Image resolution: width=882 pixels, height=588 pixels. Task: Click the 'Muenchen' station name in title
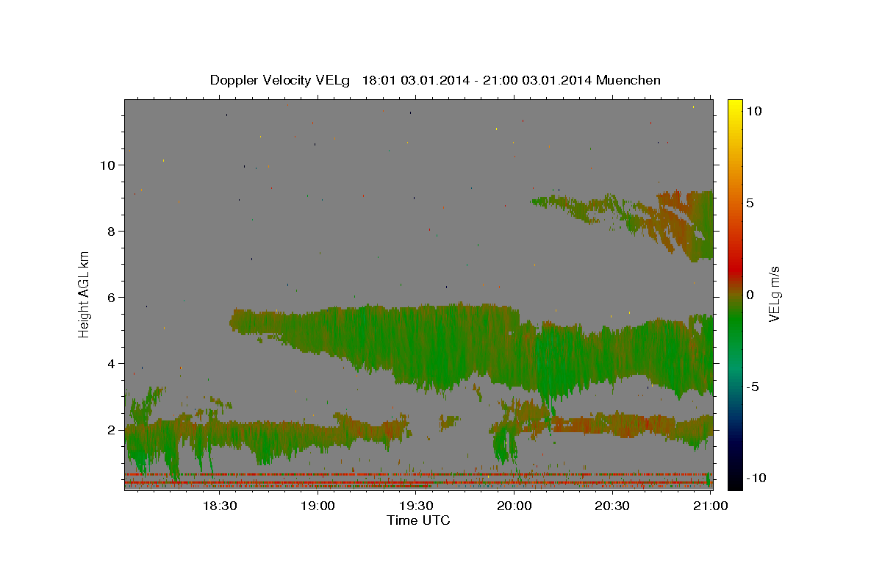628,80
